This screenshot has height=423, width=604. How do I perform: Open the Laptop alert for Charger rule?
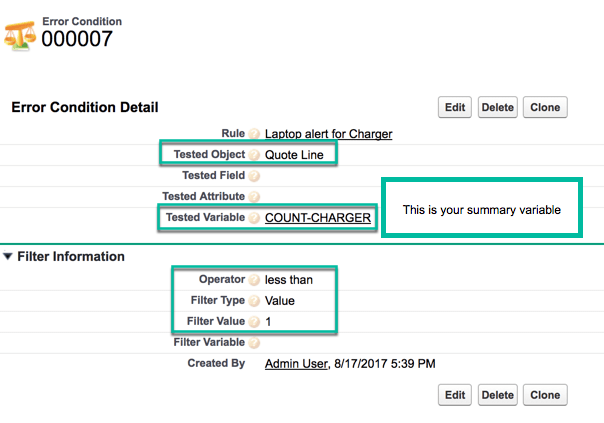click(x=328, y=134)
